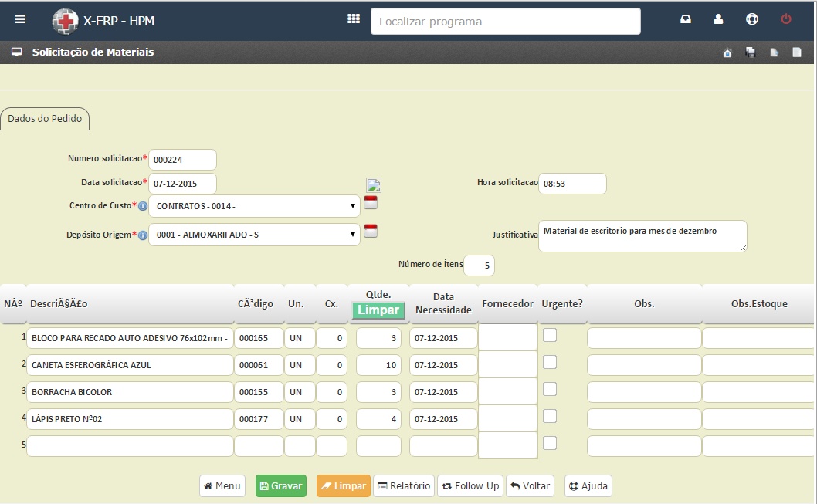Image resolution: width=817 pixels, height=504 pixels.
Task: Select the Dados do Pedido tab
Action: pos(45,119)
